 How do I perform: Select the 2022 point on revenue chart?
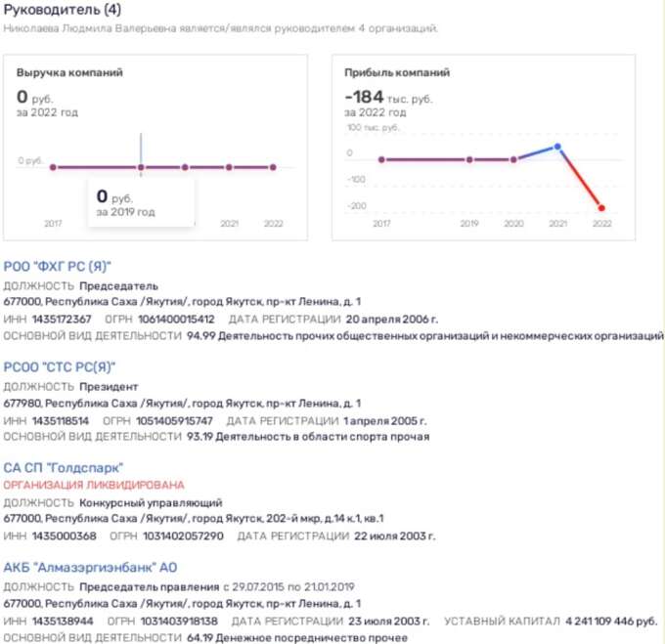pos(274,167)
